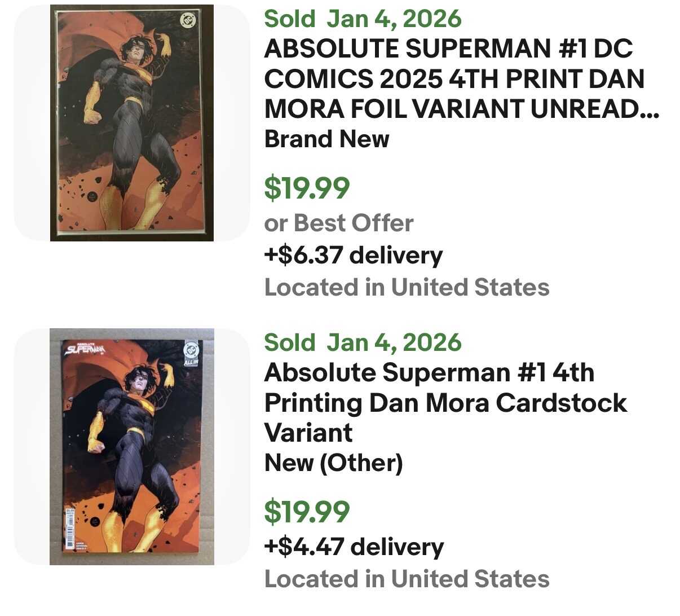Image resolution: width=680 pixels, height=616 pixels.
Task: Click the Sold date above the foil variant title
Action: coord(363,19)
